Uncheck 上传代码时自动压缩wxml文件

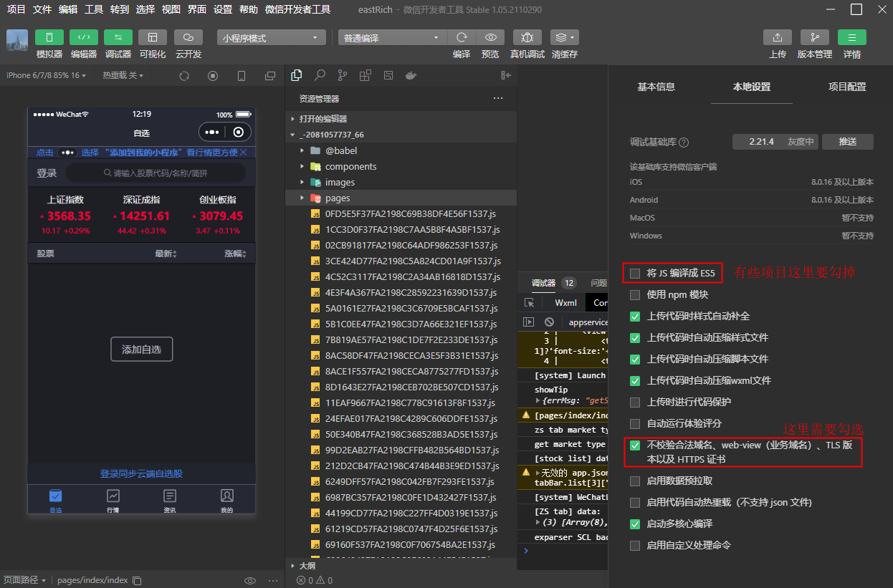click(635, 380)
